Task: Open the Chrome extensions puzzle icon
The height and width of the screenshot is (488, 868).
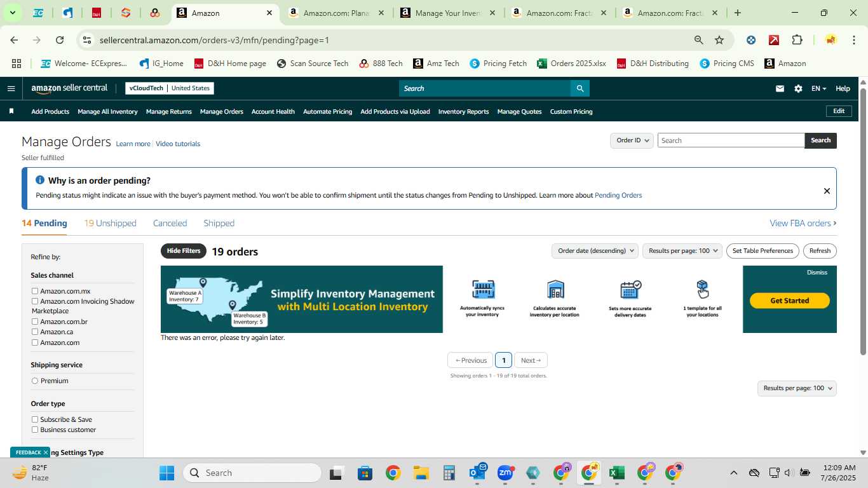Action: [x=797, y=40]
